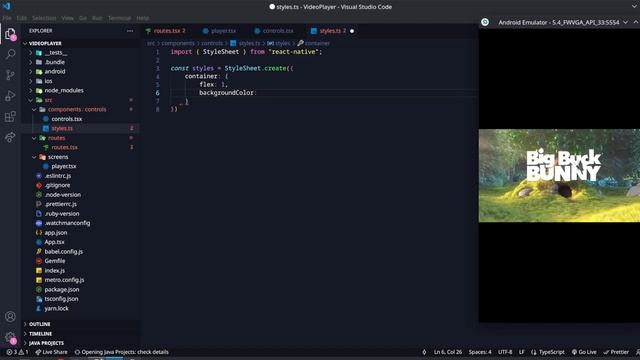The width and height of the screenshot is (640, 360).
Task: Open the Android Emulator device dropdown
Action: pos(625,22)
